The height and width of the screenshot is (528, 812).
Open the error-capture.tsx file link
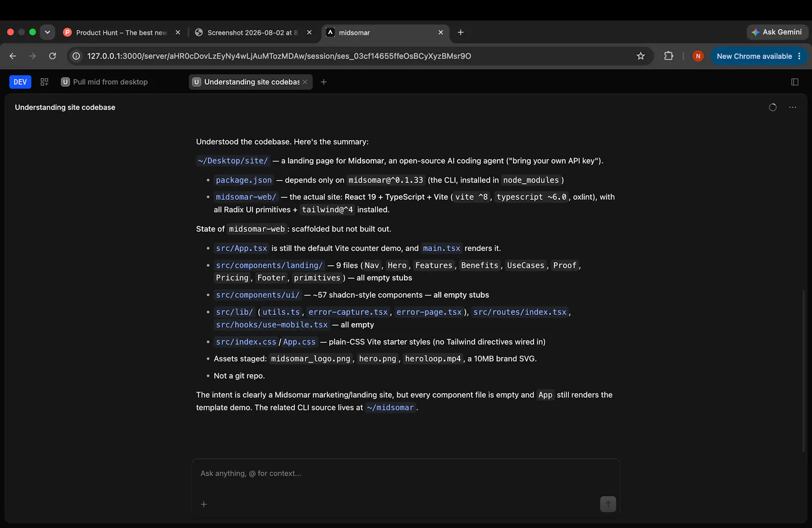(x=348, y=312)
